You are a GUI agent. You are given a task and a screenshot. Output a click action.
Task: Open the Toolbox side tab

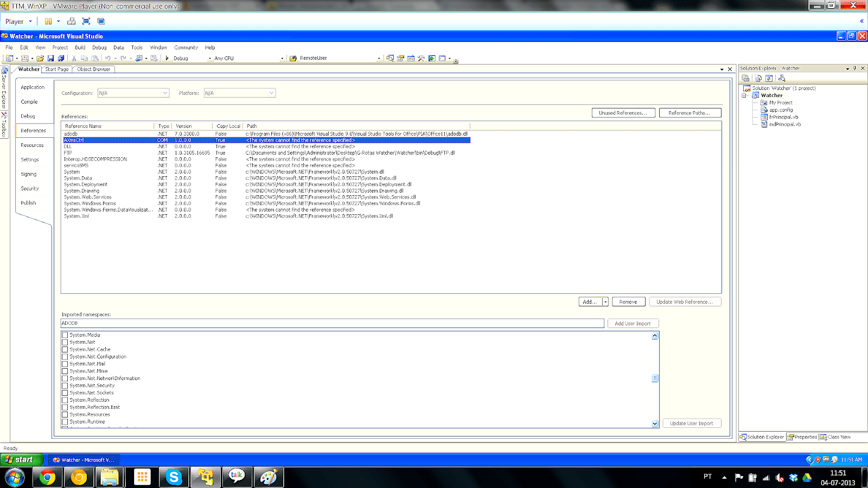[3, 125]
